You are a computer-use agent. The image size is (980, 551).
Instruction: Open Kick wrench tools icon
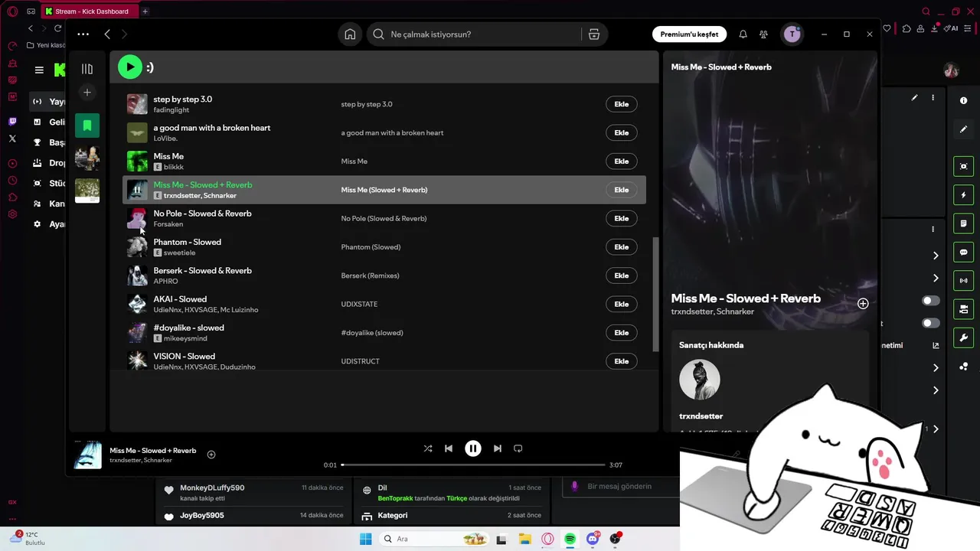(x=964, y=337)
